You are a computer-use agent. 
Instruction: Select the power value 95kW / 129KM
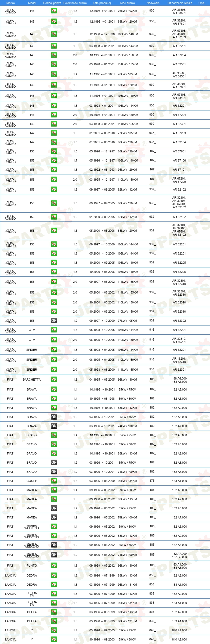(x=127, y=170)
